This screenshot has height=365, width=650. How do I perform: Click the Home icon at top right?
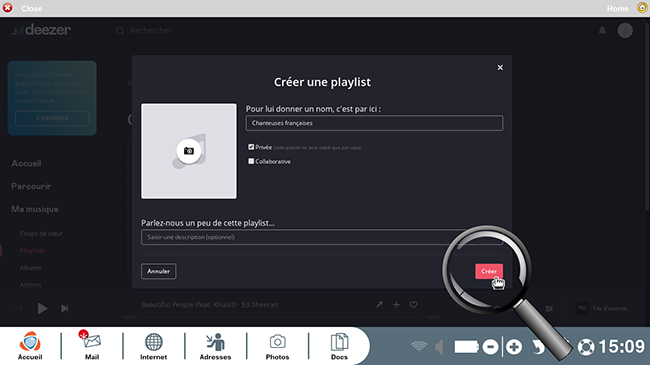(x=642, y=7)
